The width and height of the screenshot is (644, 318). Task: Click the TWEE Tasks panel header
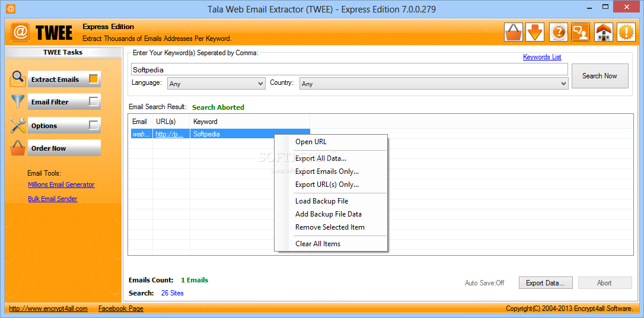(x=63, y=53)
